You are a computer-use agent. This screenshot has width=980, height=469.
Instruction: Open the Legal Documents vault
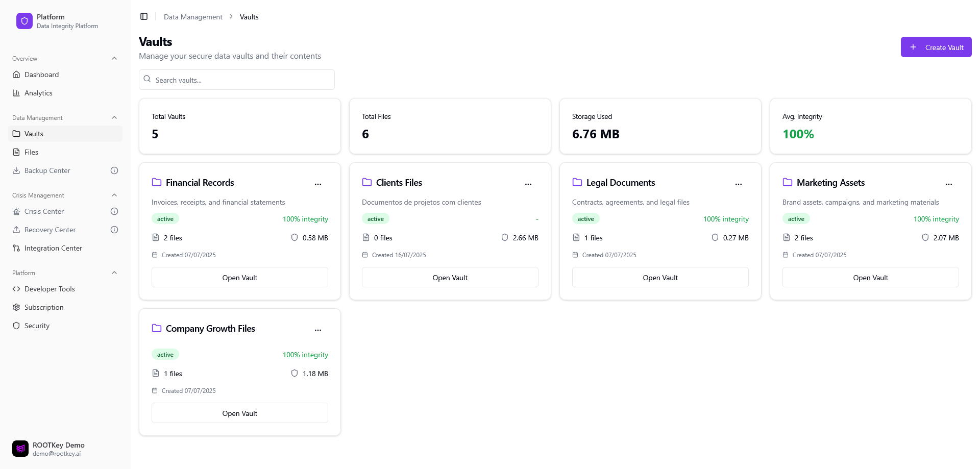(660, 277)
